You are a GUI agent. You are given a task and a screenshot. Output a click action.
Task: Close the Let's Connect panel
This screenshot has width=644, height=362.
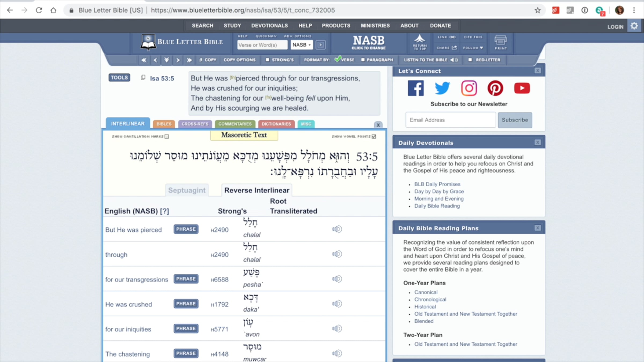pyautogui.click(x=538, y=71)
